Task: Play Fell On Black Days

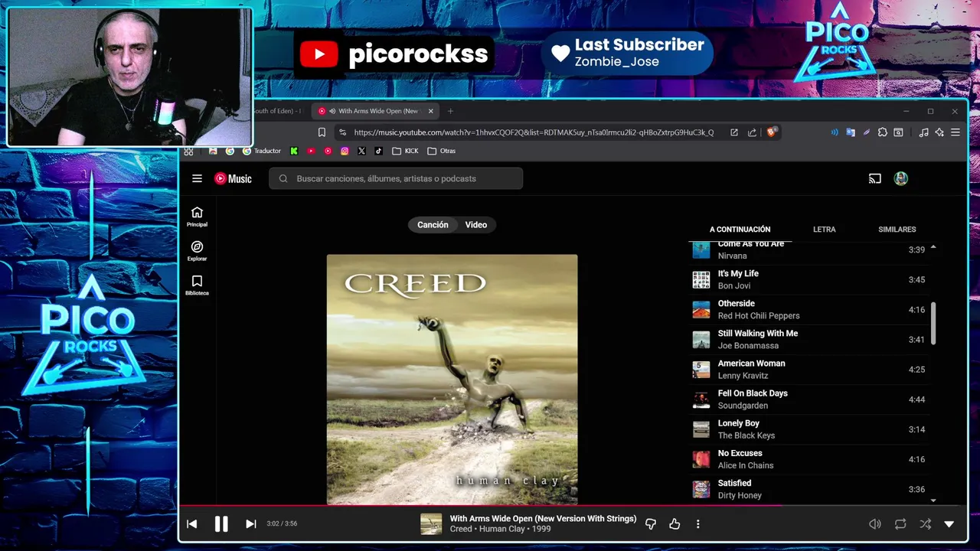Action: coord(810,399)
